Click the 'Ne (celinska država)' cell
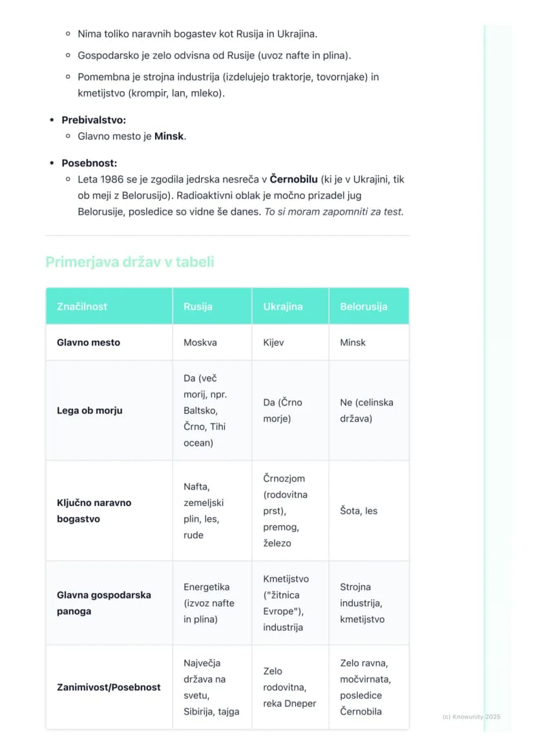Image resolution: width=535 pixels, height=756 pixels. (366, 411)
